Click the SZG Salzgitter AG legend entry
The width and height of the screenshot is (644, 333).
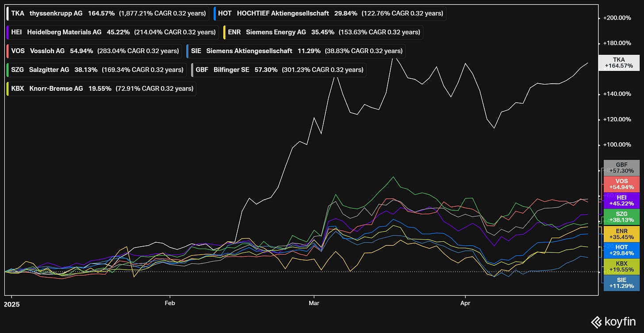point(96,70)
